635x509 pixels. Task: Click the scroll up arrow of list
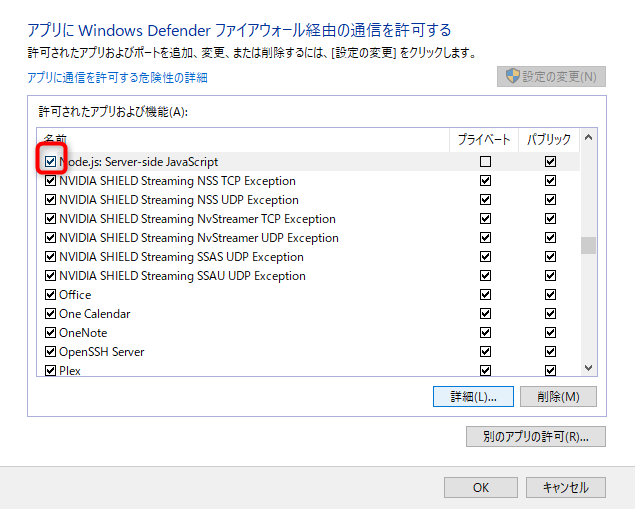588,138
